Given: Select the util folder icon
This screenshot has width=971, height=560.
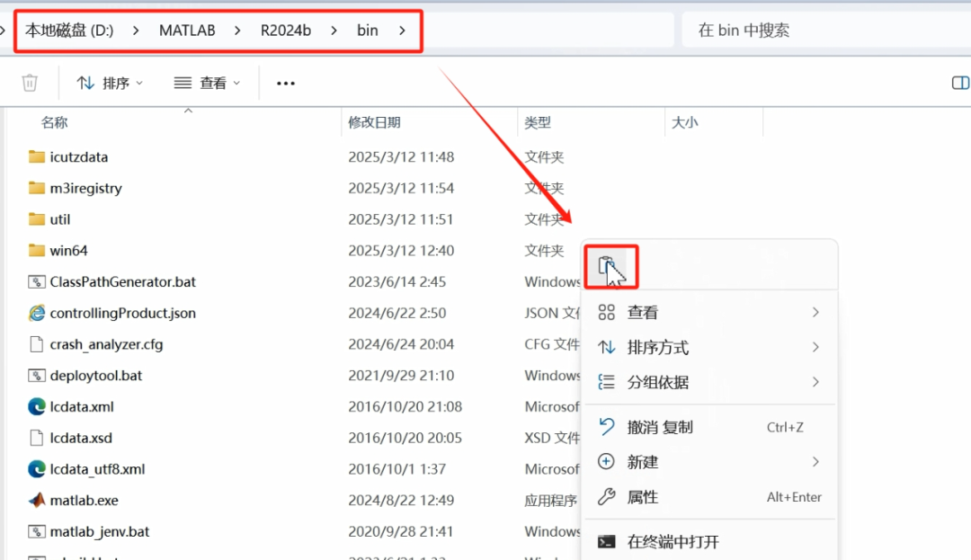Looking at the screenshot, I should tap(37, 219).
